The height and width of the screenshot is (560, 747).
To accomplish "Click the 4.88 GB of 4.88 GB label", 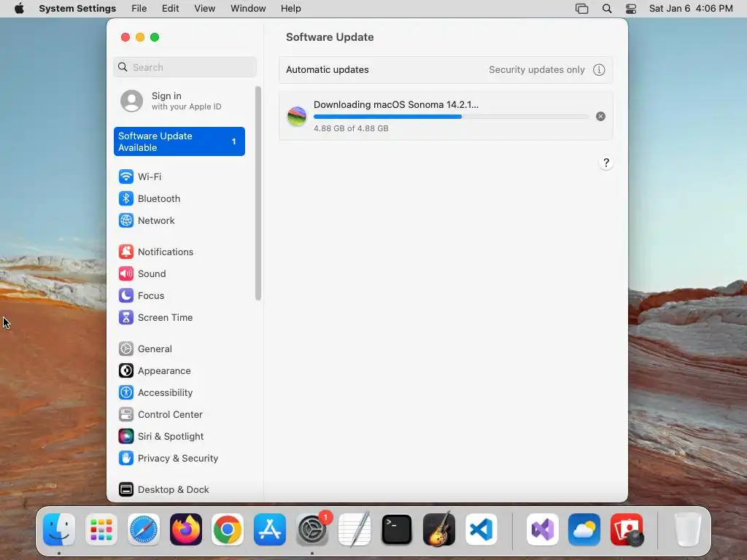I will [x=351, y=128].
